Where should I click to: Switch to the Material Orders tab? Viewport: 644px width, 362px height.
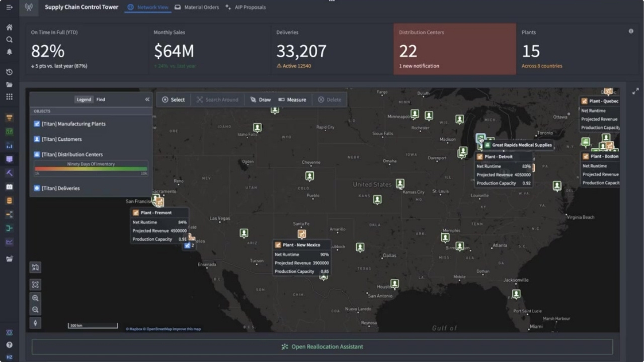(197, 7)
